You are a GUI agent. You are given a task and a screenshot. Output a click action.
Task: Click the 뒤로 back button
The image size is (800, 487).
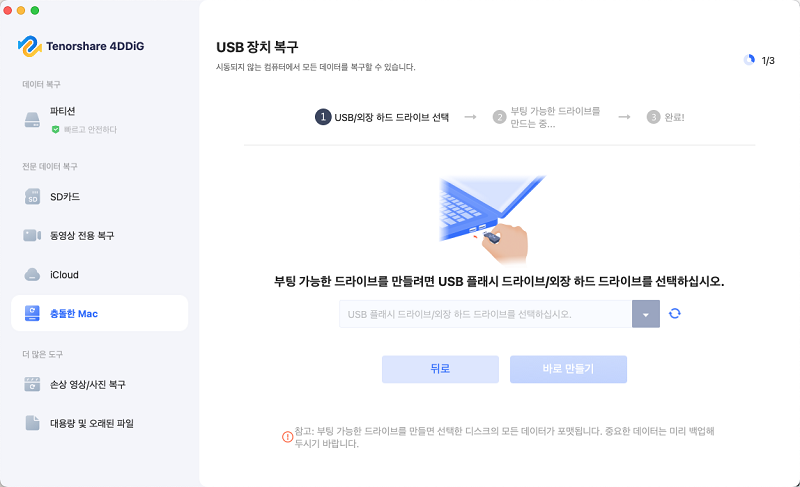[440, 369]
